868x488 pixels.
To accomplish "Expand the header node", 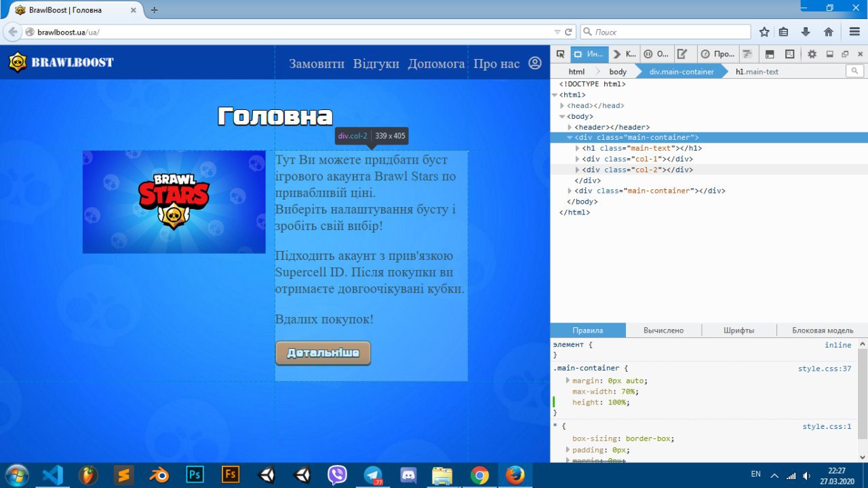I will 570,127.
